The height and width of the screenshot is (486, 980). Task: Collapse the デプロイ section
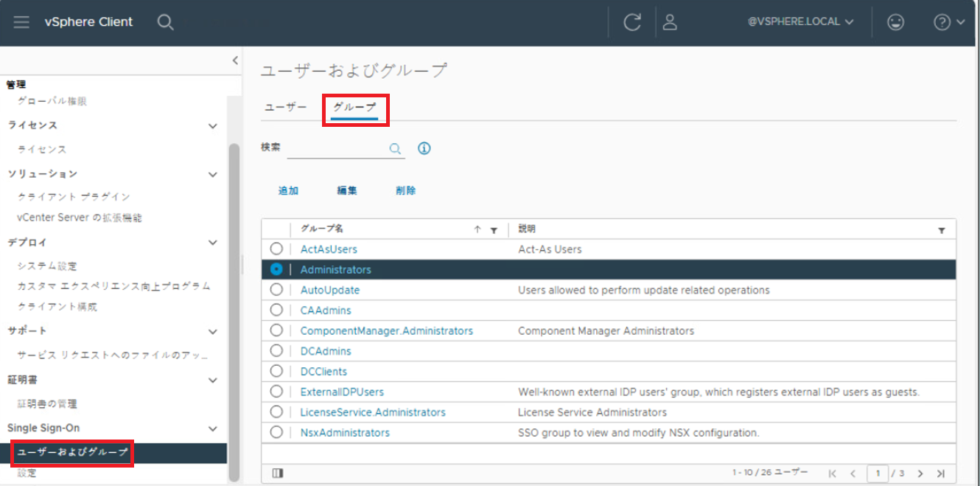(213, 243)
